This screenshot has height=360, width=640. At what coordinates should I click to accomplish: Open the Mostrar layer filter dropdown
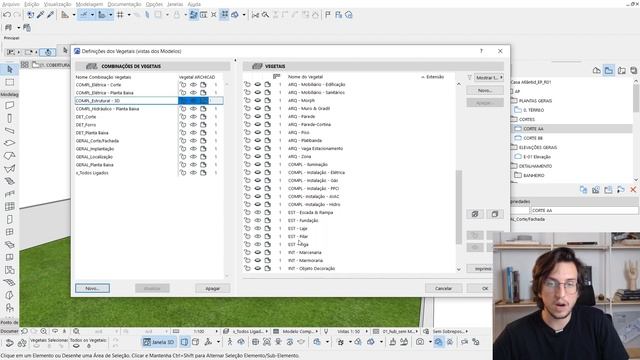coord(489,78)
